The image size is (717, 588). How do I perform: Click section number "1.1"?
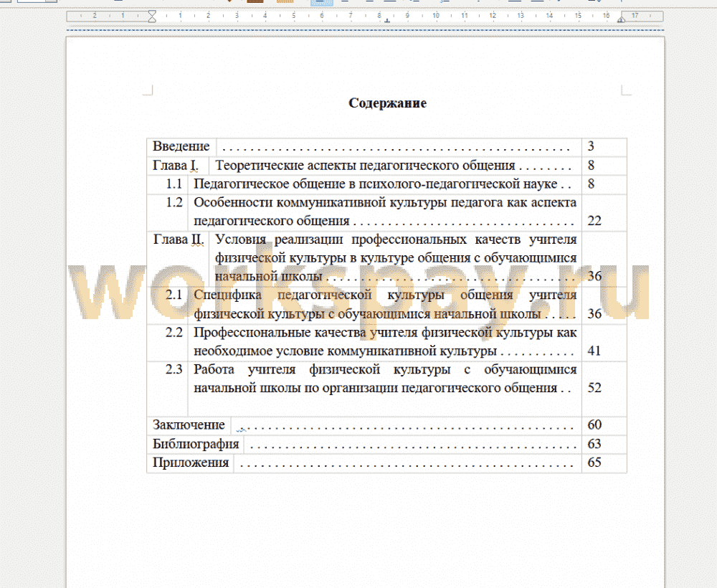[x=174, y=184]
